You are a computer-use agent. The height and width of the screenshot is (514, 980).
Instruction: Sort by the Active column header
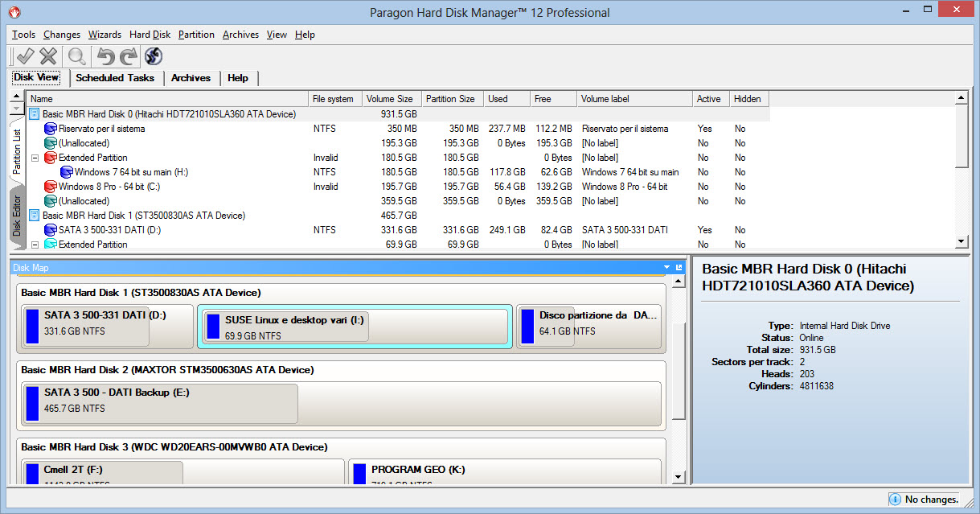711,99
